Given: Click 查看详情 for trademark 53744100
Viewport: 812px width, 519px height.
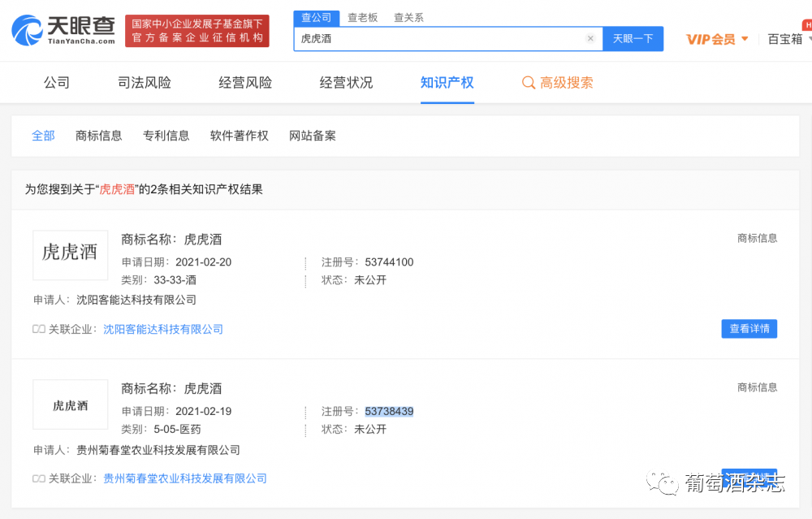Looking at the screenshot, I should click(x=749, y=329).
